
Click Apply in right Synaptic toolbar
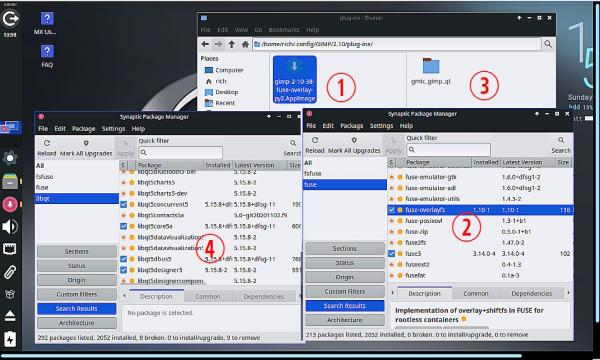[393, 145]
